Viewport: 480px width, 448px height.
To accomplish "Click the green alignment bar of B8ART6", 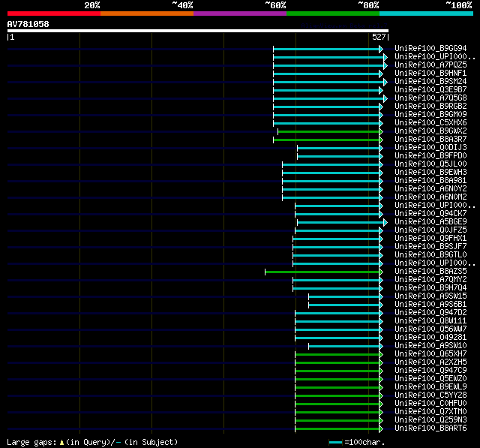I will click(x=339, y=429).
